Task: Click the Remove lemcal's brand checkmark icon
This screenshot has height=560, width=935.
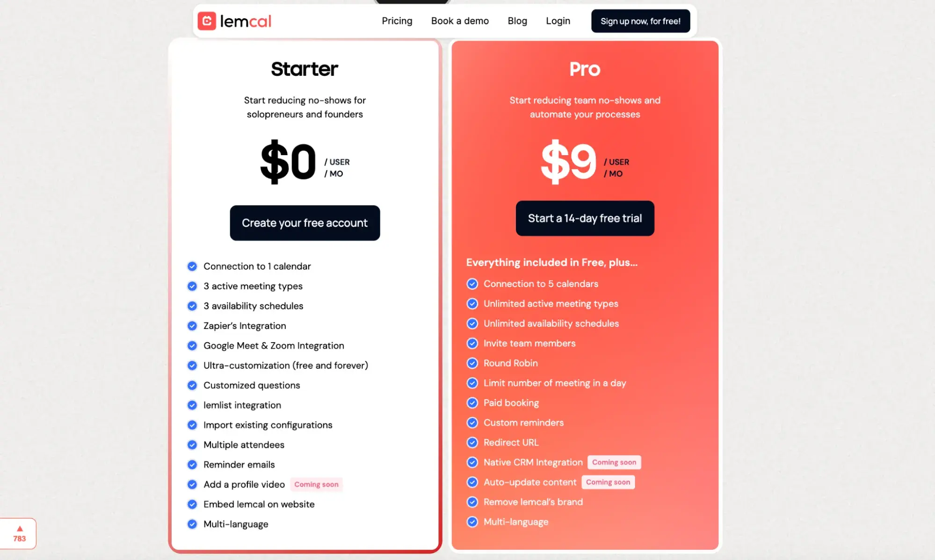Action: tap(471, 502)
